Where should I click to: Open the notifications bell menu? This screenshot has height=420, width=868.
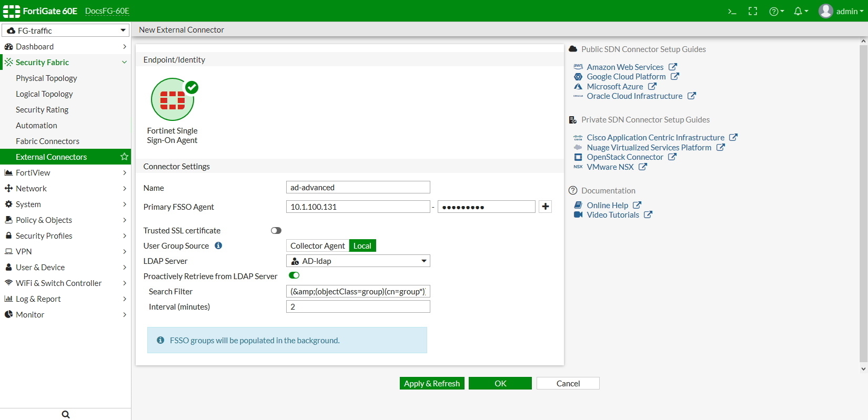(801, 11)
